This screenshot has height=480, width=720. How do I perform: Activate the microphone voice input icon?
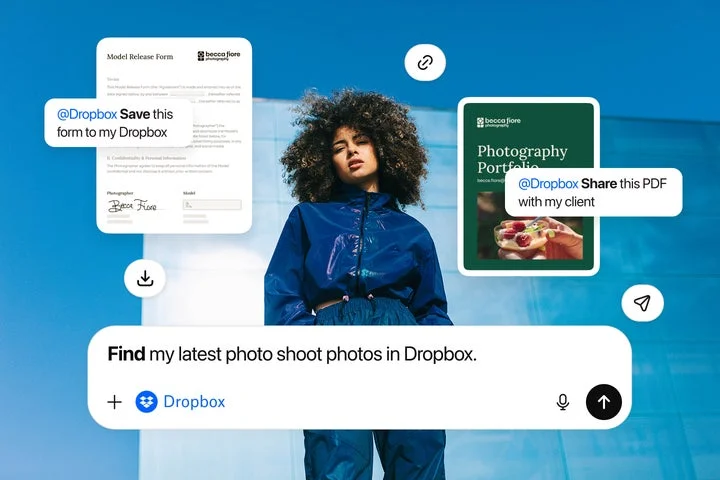click(x=563, y=402)
